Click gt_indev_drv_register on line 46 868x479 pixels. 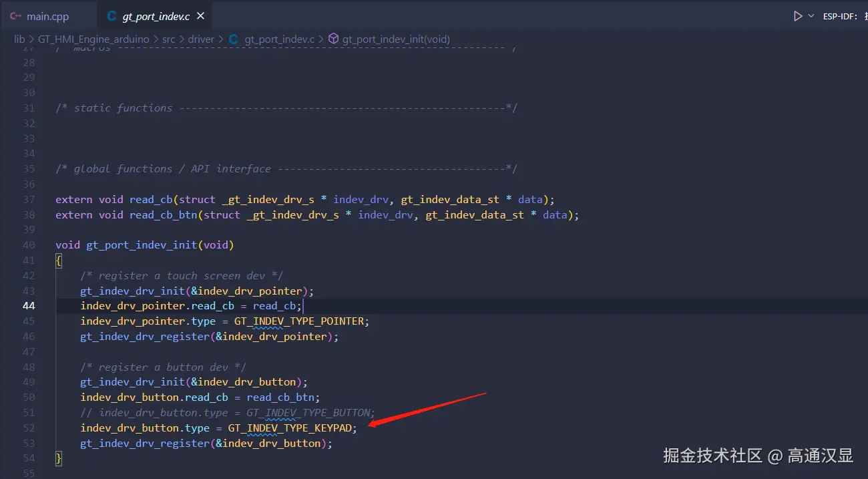coord(145,337)
